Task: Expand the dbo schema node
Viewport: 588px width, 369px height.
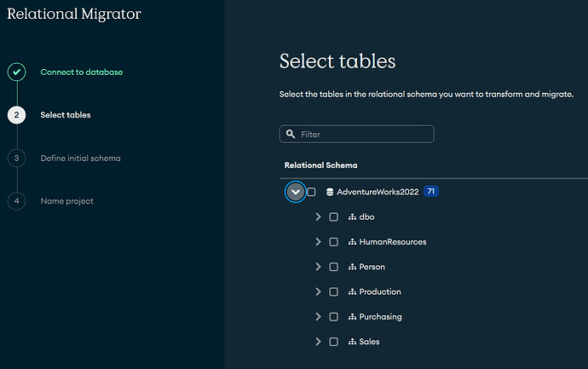Action: (318, 217)
